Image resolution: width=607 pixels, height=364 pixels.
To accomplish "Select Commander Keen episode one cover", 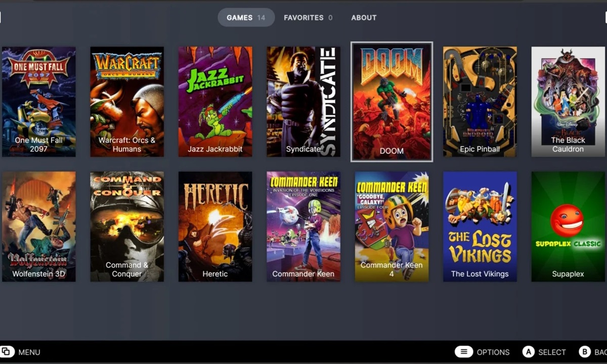I will (303, 226).
